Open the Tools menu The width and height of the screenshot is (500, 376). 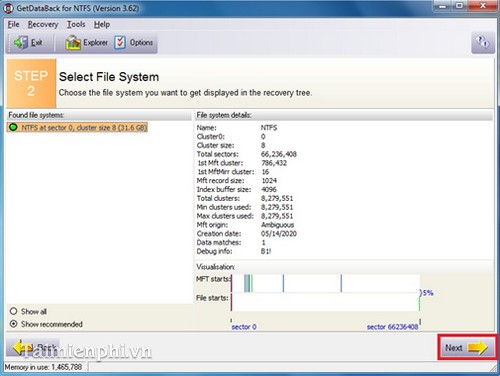pyautogui.click(x=76, y=24)
